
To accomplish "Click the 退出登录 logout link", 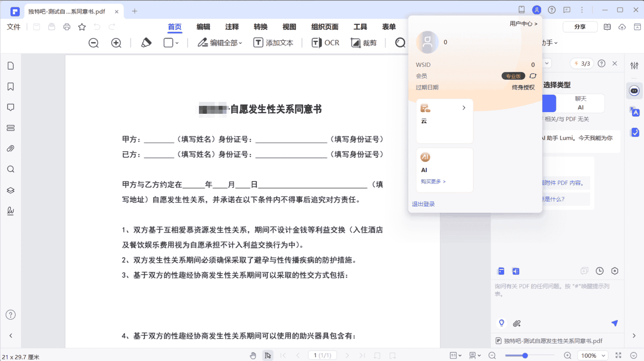I will [423, 204].
